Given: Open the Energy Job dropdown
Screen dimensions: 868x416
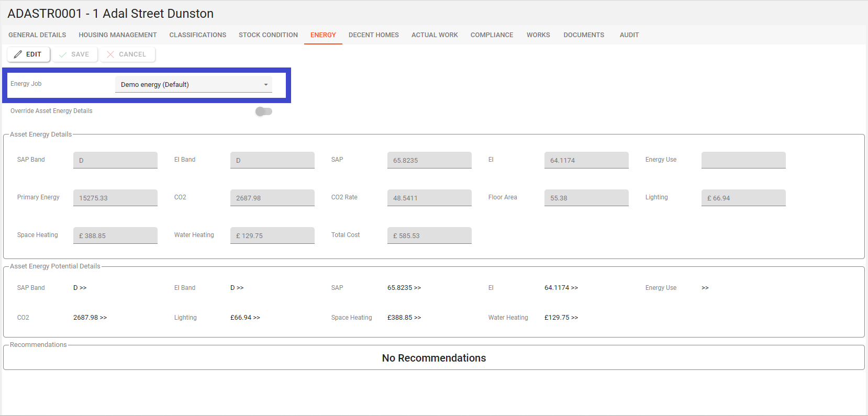Looking at the screenshot, I should click(x=188, y=84).
